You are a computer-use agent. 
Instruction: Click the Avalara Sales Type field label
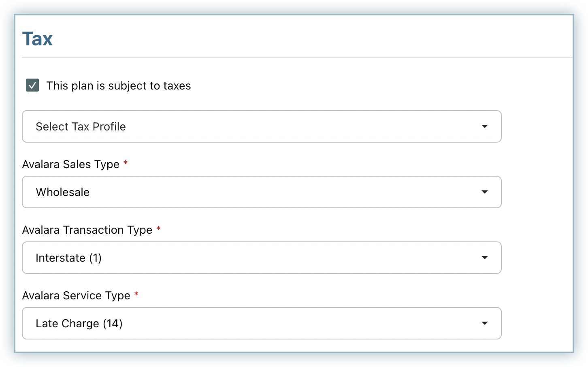click(x=71, y=164)
